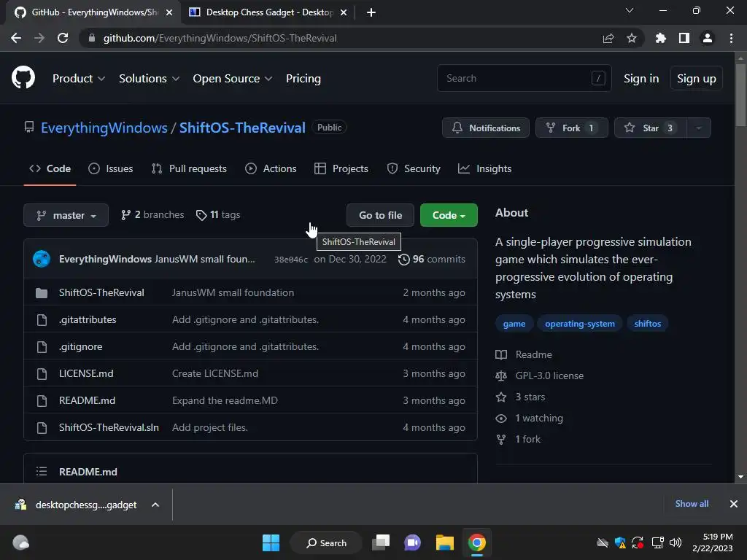Open the green Code dropdown
747x560 pixels.
tap(449, 215)
